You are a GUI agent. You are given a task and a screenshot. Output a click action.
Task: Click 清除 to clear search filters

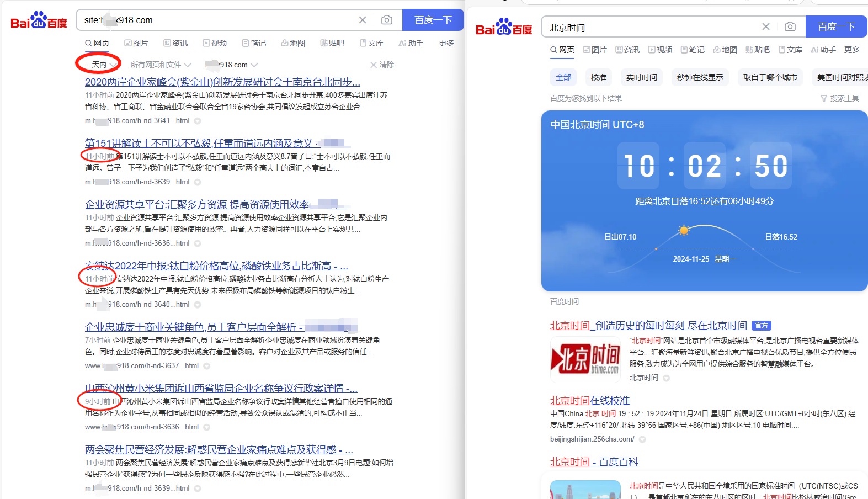click(382, 65)
